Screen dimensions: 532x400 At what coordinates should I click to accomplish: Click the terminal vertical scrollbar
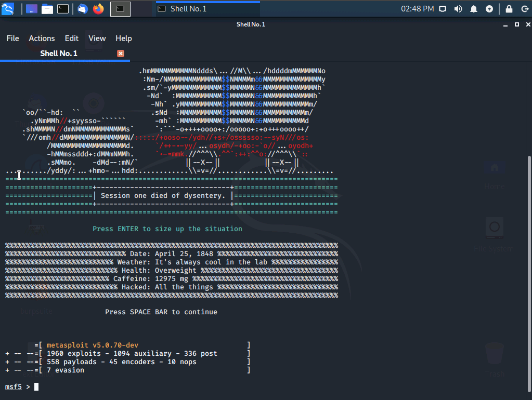[529, 273]
